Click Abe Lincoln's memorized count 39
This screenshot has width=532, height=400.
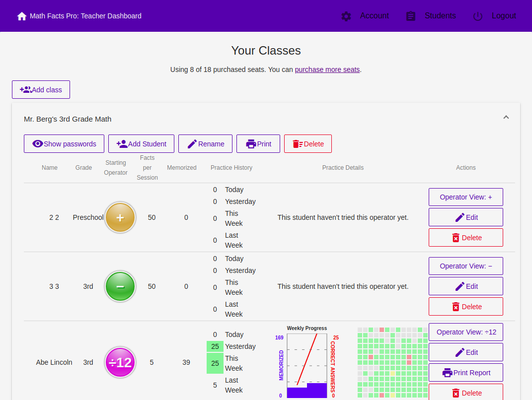tap(186, 362)
